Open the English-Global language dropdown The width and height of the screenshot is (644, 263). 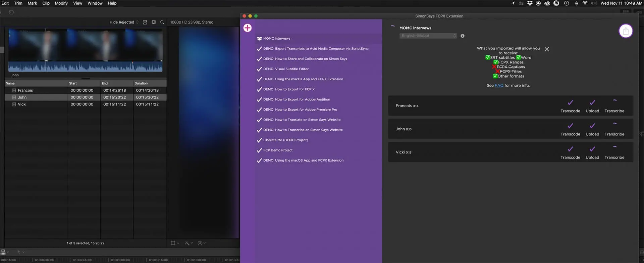428,36
